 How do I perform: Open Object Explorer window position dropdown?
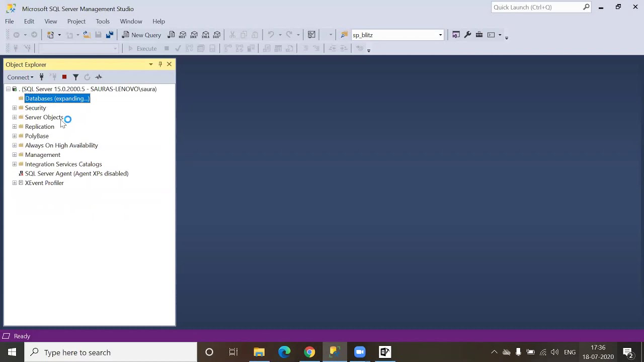(x=151, y=64)
